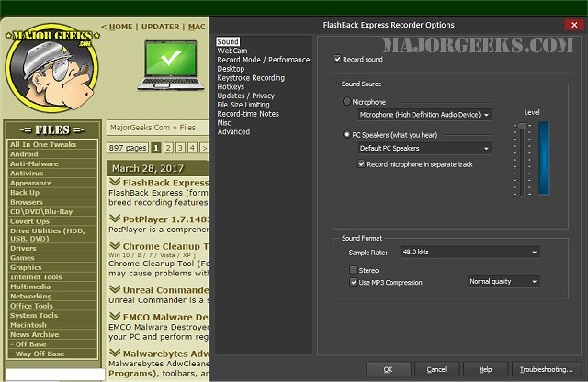This screenshot has width=588, height=382.
Task: Open the Hotkeys options category
Action: coord(231,86)
